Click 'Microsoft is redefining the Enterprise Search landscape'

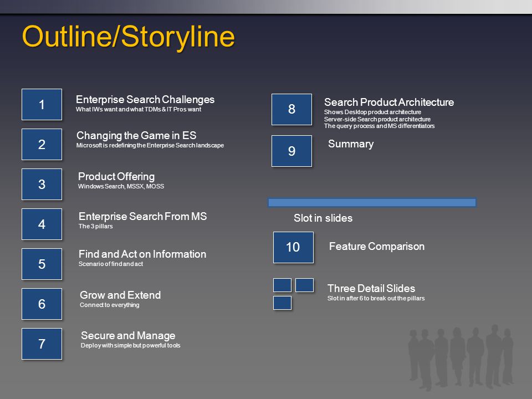pyautogui.click(x=150, y=145)
